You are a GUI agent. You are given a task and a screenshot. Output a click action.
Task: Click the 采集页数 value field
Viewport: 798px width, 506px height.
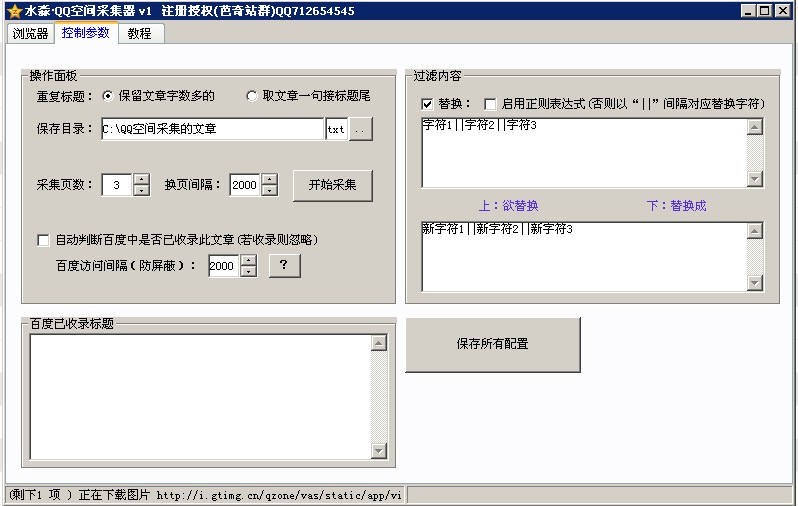[117, 185]
